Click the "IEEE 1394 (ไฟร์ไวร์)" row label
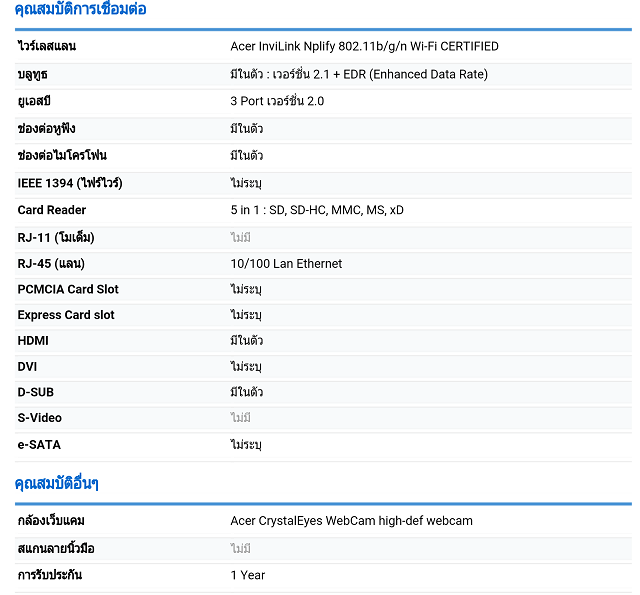 pos(70,183)
